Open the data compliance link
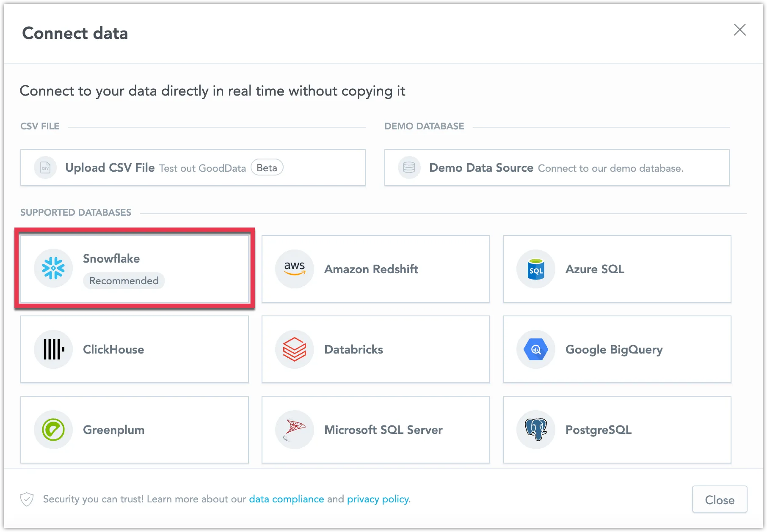767x532 pixels. tap(286, 499)
